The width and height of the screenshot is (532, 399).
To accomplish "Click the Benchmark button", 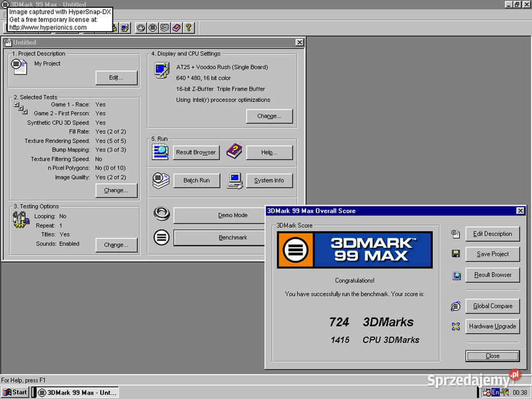I will coord(219,238).
